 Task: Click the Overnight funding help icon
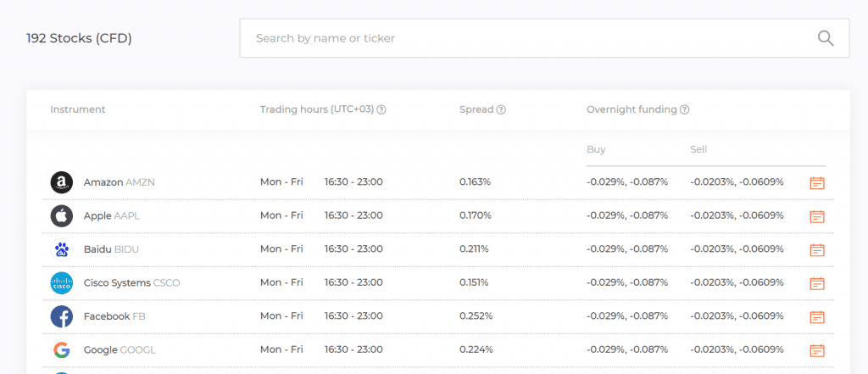coord(684,109)
